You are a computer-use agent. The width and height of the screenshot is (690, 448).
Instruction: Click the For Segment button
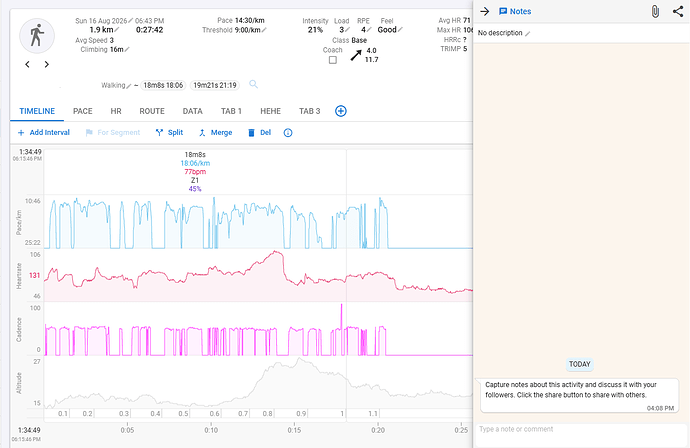tap(113, 132)
